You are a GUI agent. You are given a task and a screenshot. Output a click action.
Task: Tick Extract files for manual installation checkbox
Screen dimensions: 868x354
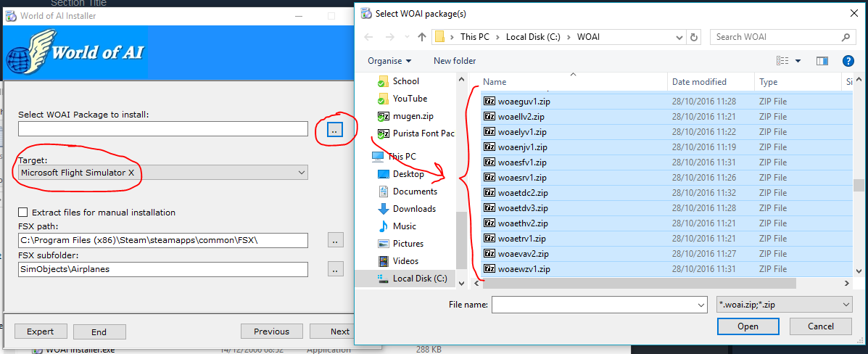point(22,212)
